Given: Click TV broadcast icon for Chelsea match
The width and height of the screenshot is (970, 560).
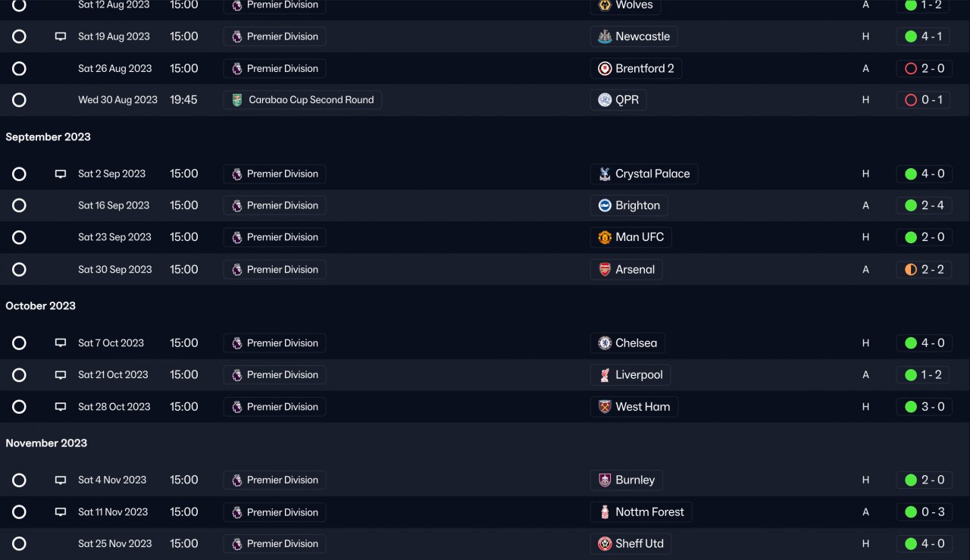Looking at the screenshot, I should (61, 343).
